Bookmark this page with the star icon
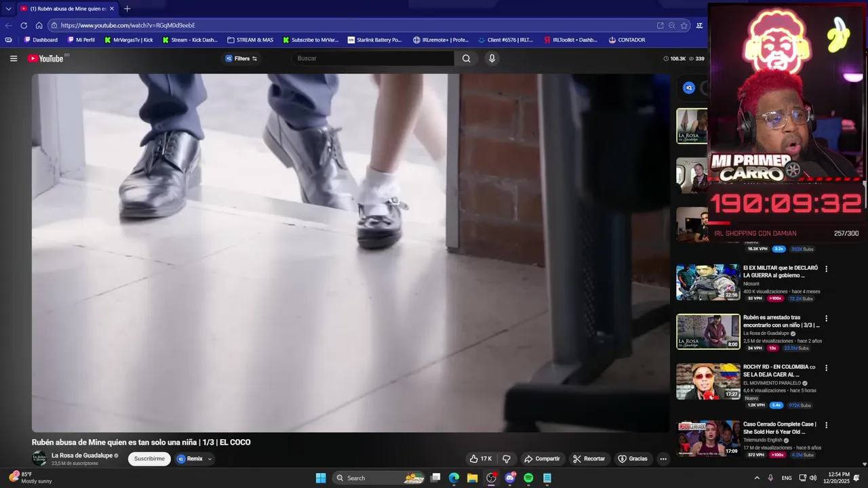Viewport: 868px width, 488px height. click(684, 25)
